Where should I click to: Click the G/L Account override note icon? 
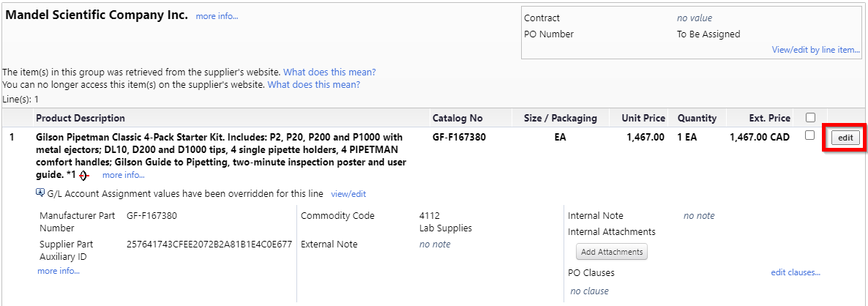tap(40, 193)
